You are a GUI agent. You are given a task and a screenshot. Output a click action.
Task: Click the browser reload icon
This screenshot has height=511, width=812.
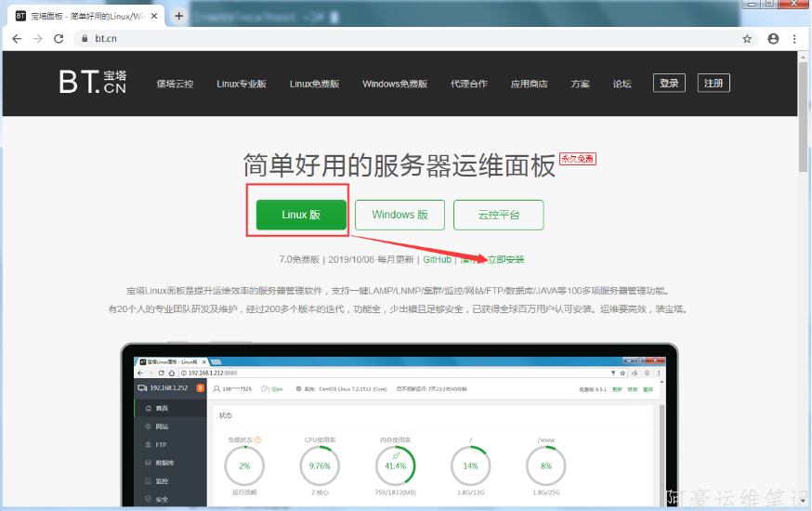[x=59, y=39]
